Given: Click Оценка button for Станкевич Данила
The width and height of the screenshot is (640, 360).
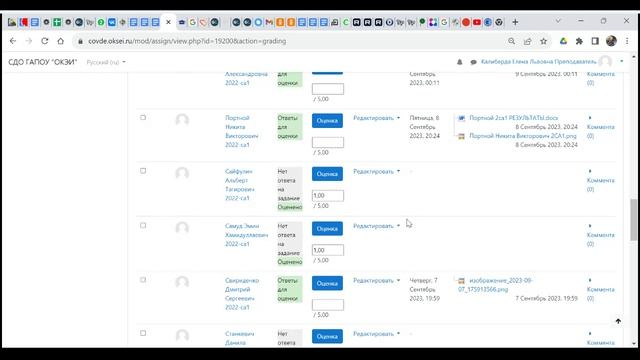Looking at the screenshot, I should 327,336.
